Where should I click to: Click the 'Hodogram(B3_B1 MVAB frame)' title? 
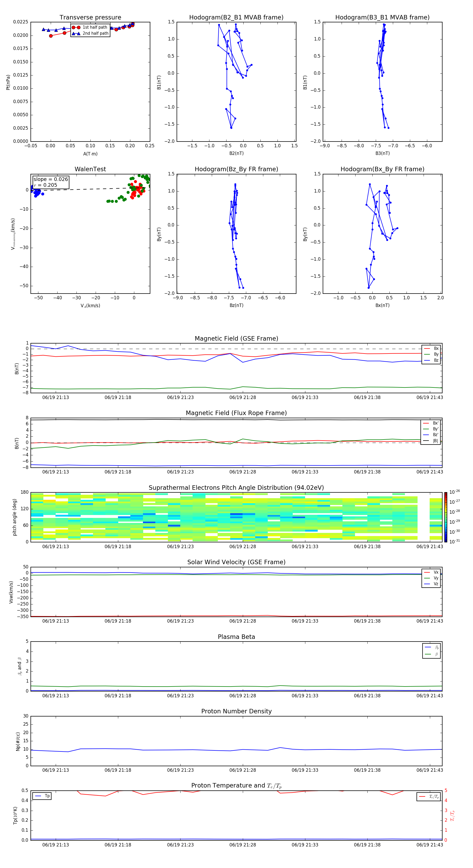tap(382, 18)
